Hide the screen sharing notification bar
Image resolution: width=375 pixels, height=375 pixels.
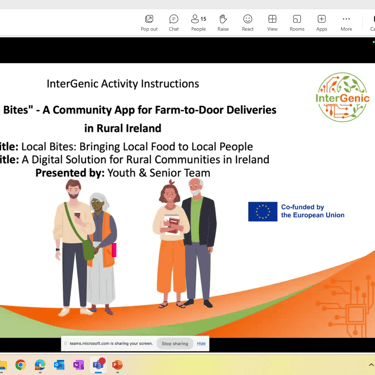[201, 343]
